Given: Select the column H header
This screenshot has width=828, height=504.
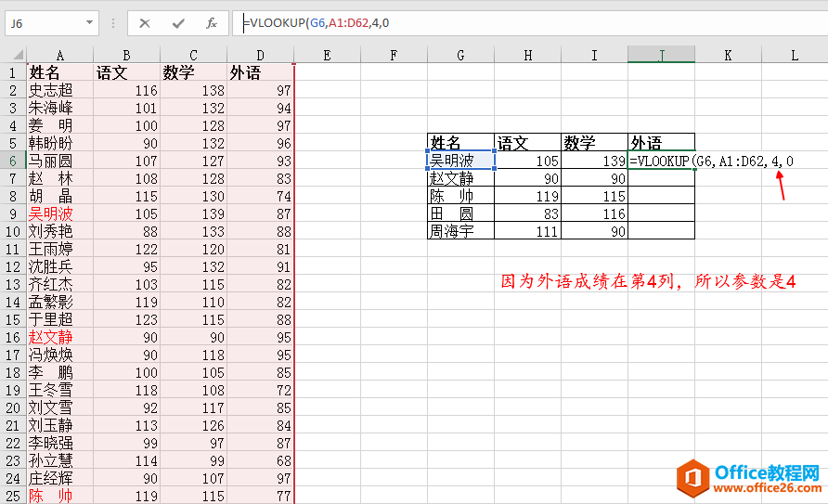Looking at the screenshot, I should pyautogui.click(x=527, y=55).
